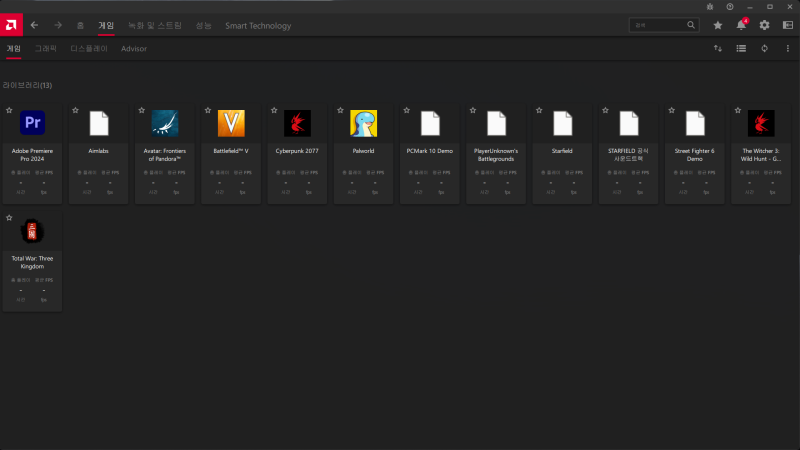The width and height of the screenshot is (800, 450).
Task: Switch to the 디스플레이 sub-tab
Action: (89, 48)
